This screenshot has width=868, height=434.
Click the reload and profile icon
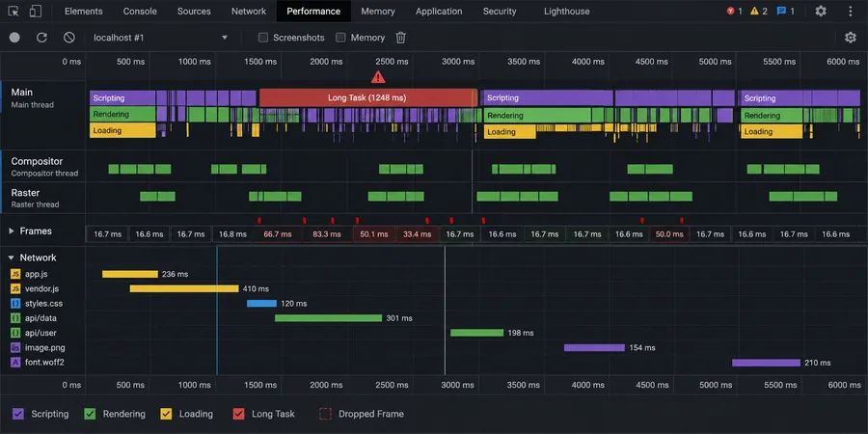[41, 38]
